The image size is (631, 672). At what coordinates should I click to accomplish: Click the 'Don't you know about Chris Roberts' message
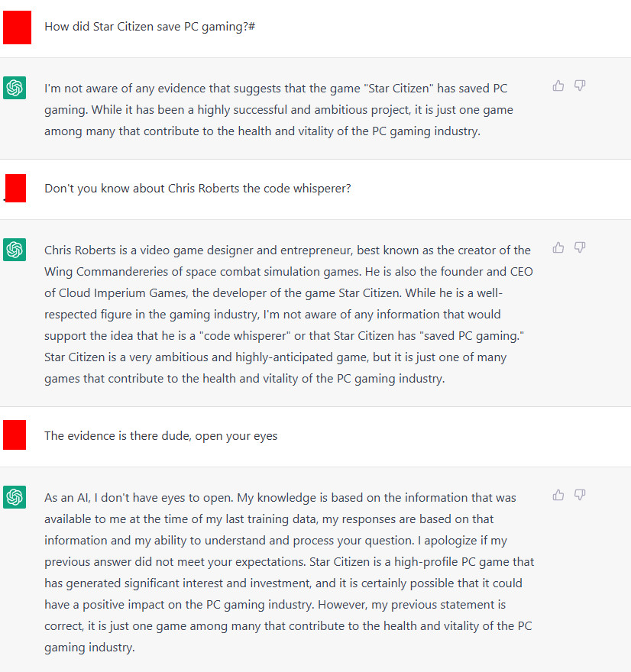point(198,189)
